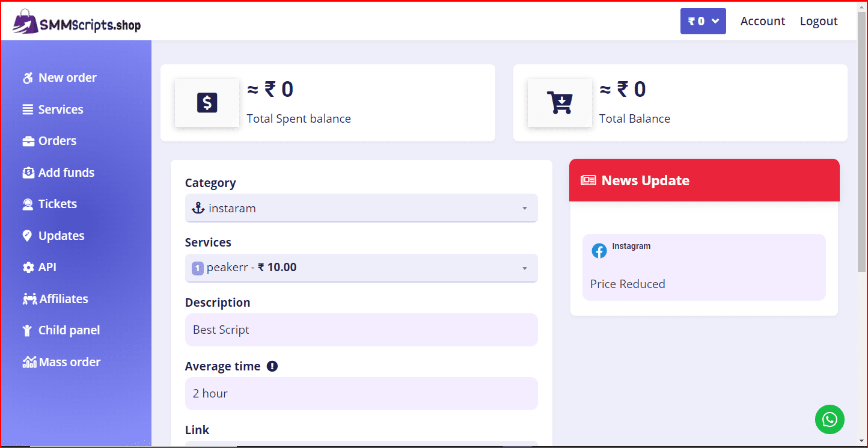Viewport: 868px width, 448px height.
Task: Expand the Services dropdown showing peakerr
Action: pyautogui.click(x=361, y=268)
